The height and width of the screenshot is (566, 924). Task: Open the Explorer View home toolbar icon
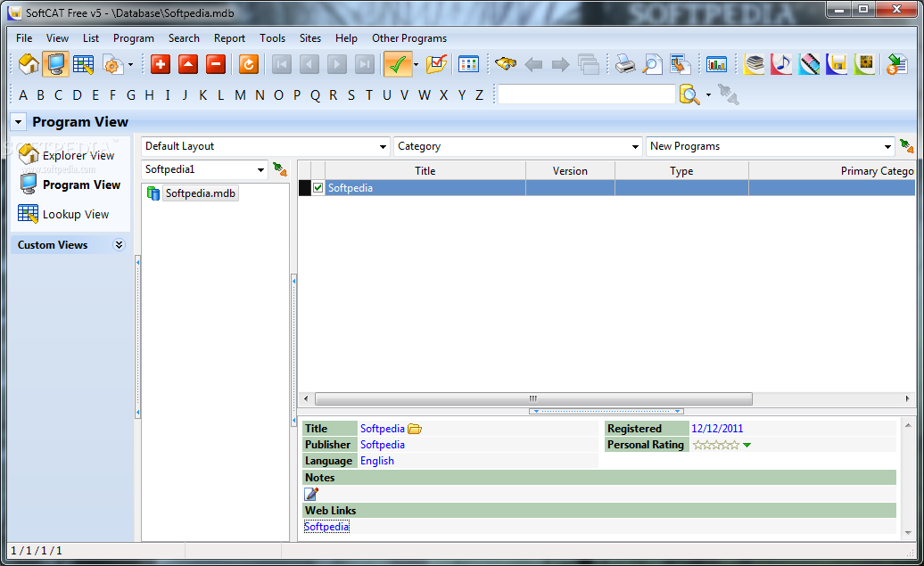click(29, 64)
